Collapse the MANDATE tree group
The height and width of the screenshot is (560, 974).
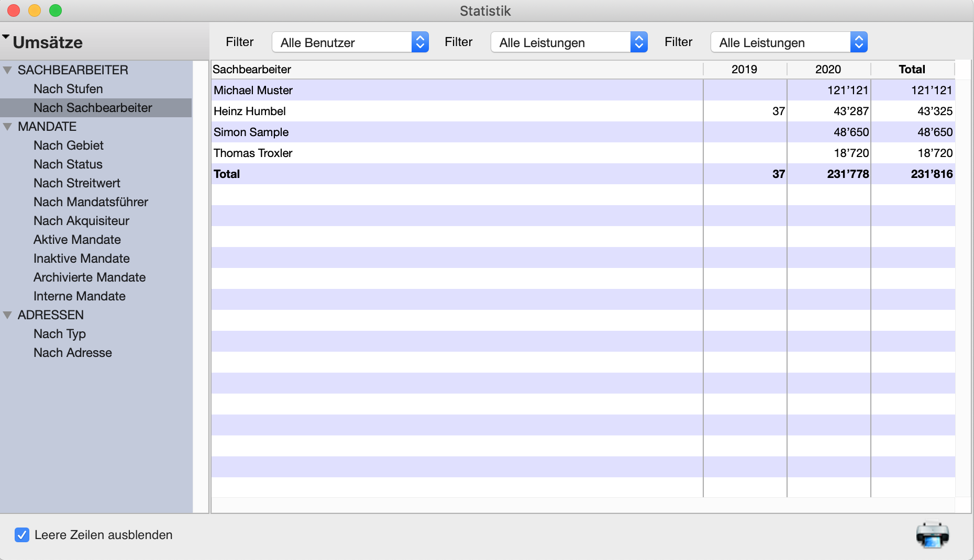pos(7,127)
